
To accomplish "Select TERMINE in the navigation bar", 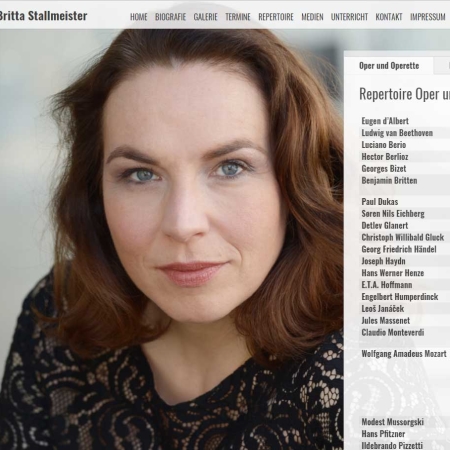I will click(238, 17).
